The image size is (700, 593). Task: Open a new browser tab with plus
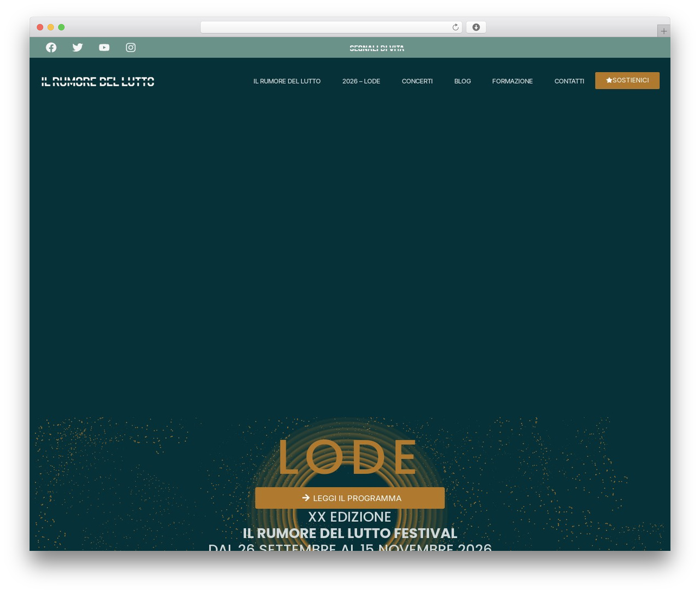coord(663,31)
